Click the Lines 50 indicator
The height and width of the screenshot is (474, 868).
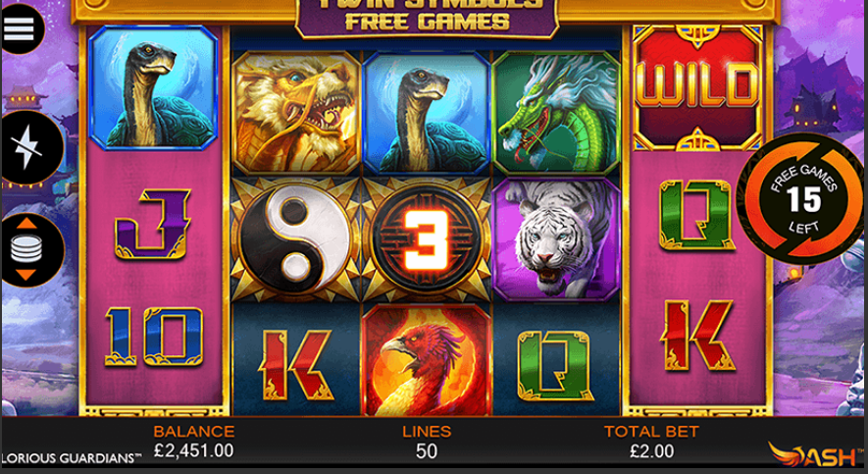tap(427, 442)
